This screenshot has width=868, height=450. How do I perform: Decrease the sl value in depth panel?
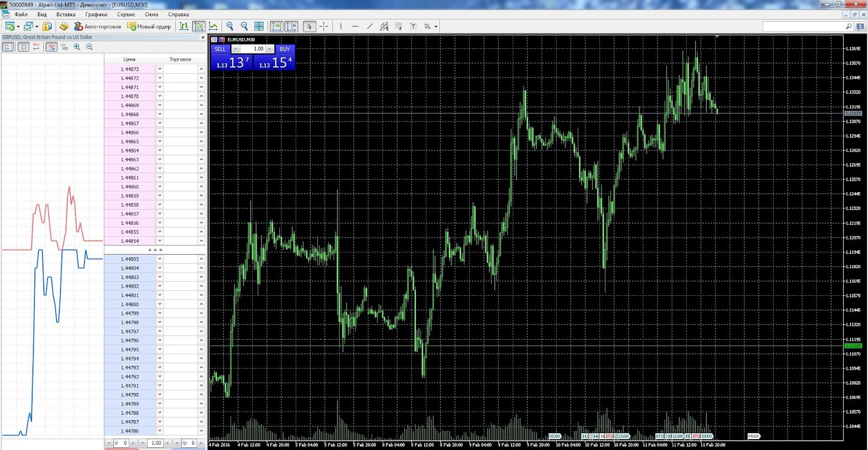(109, 443)
